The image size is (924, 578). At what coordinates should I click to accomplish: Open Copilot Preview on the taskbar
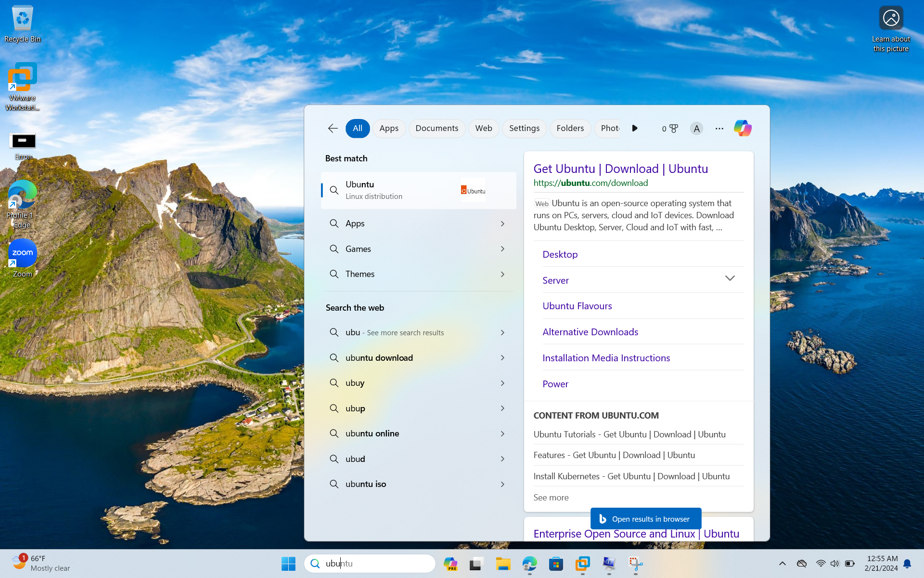450,564
